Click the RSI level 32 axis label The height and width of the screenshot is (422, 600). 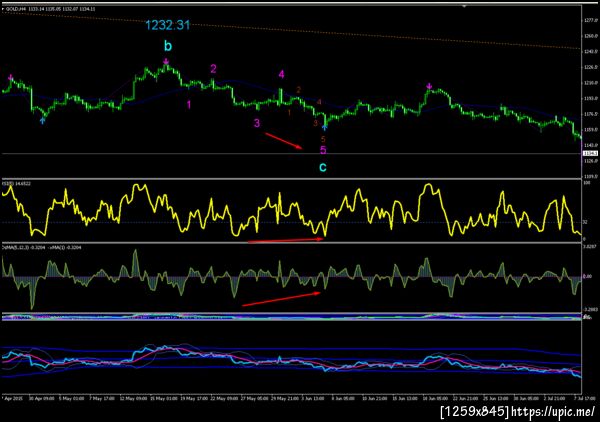point(585,222)
